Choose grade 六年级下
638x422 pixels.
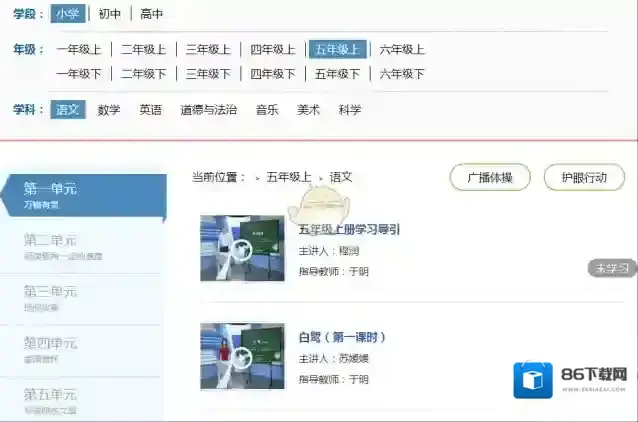[402, 74]
